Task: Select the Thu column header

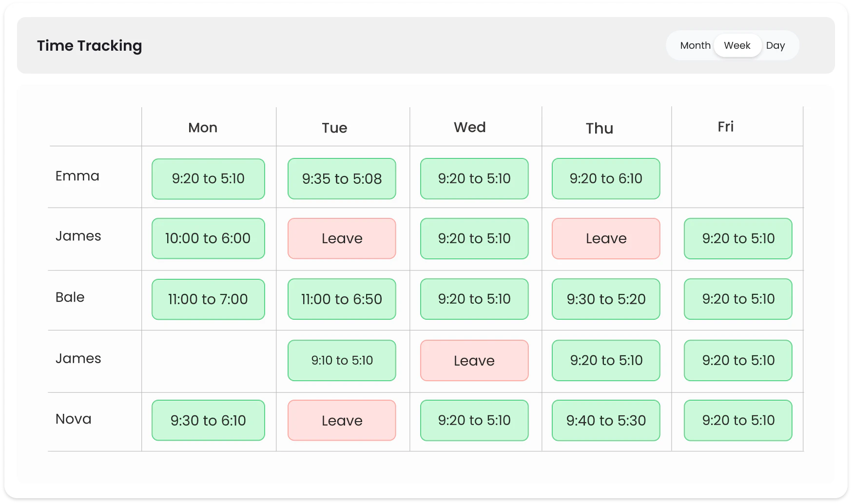Action: [600, 128]
